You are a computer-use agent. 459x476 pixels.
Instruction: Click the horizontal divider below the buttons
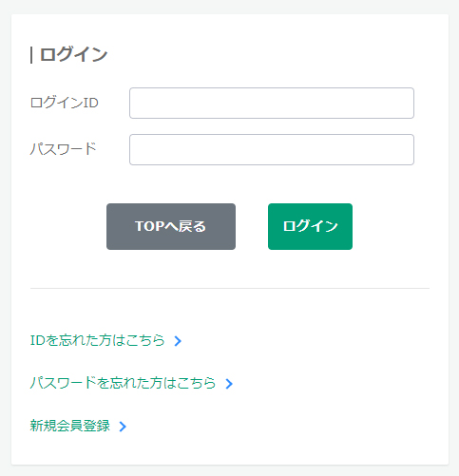tap(230, 288)
